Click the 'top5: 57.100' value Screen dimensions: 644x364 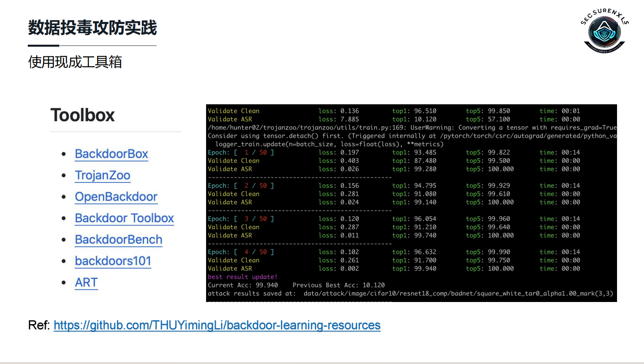pos(488,119)
